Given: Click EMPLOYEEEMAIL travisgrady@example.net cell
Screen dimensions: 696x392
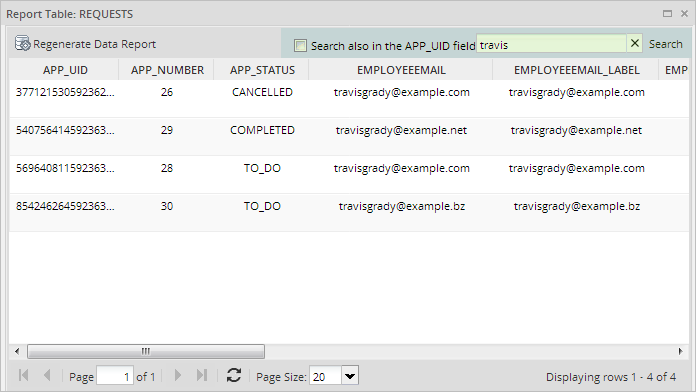Looking at the screenshot, I should pos(401,131).
